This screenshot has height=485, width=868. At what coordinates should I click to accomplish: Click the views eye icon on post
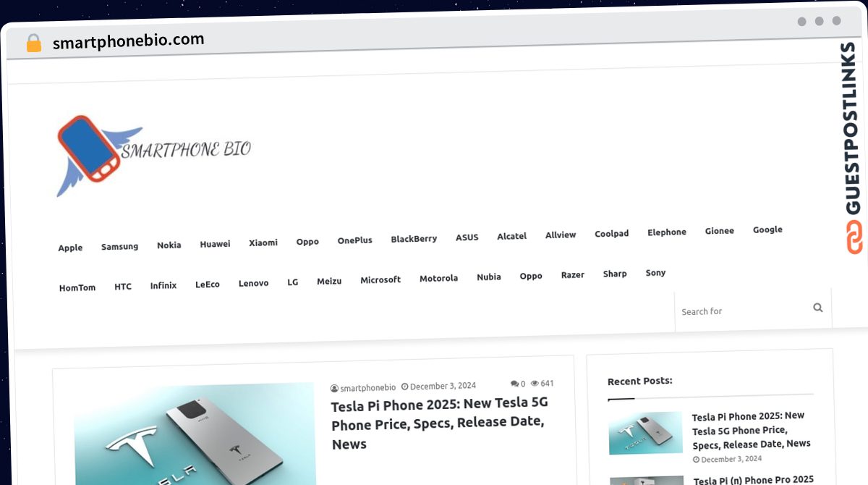tap(535, 384)
